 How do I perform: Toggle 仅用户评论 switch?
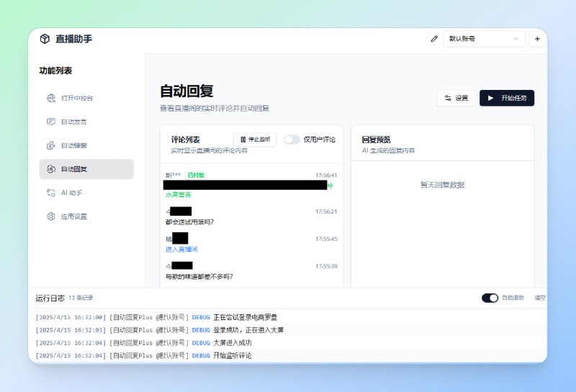pos(292,140)
